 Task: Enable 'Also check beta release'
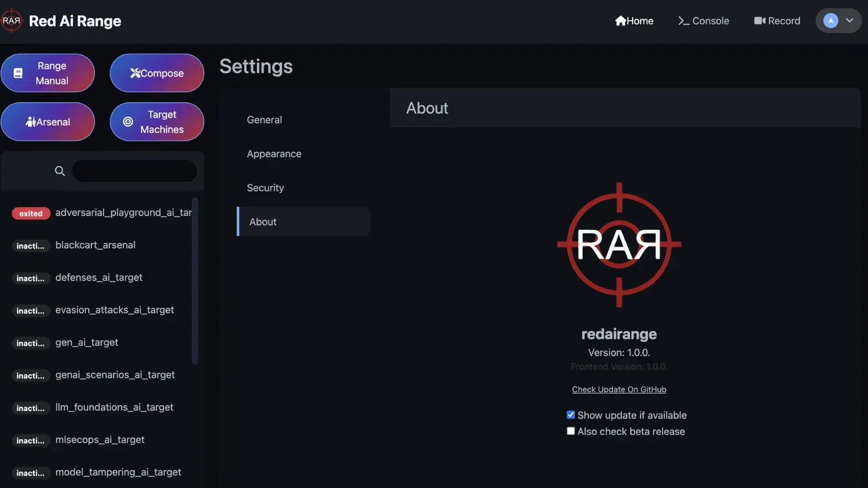(571, 431)
